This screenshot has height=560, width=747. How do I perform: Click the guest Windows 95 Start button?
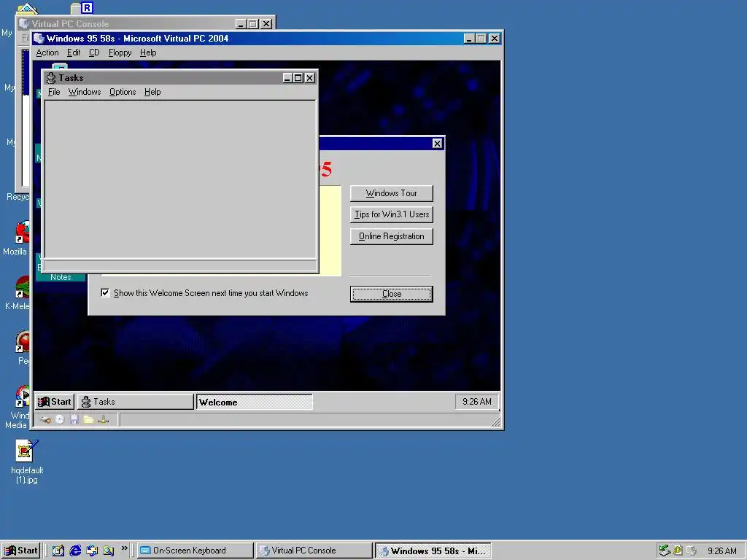pyautogui.click(x=54, y=402)
